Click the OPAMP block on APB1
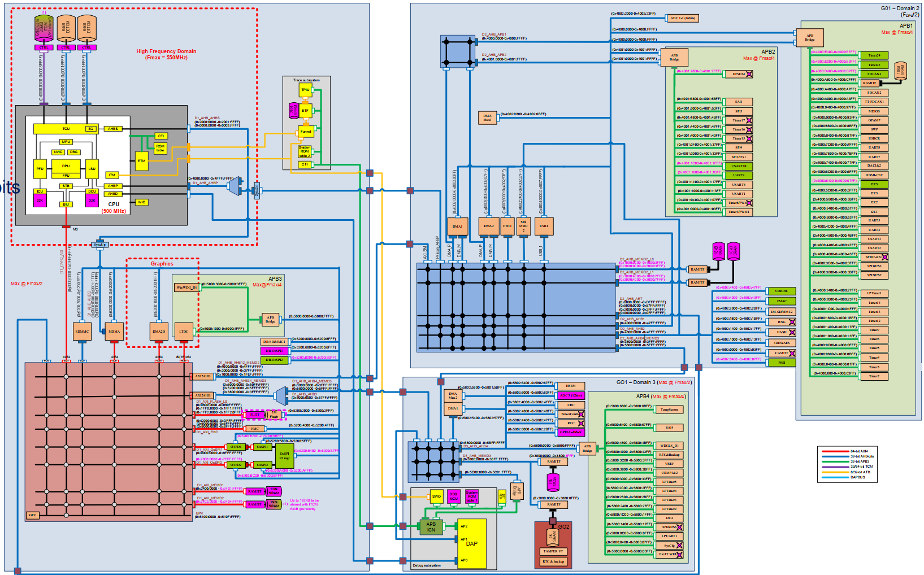This screenshot has width=924, height=575. [874, 120]
